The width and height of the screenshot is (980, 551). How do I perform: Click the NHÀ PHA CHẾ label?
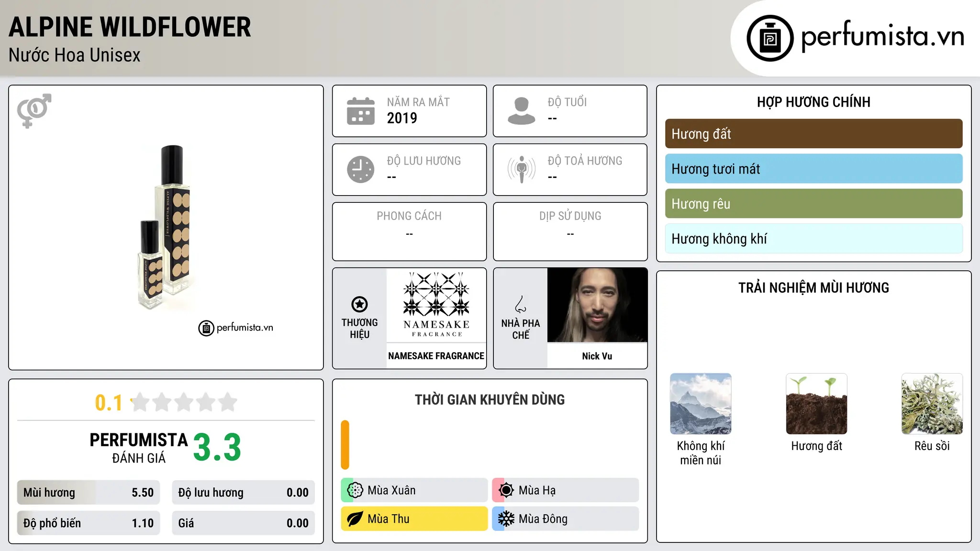coord(521,329)
